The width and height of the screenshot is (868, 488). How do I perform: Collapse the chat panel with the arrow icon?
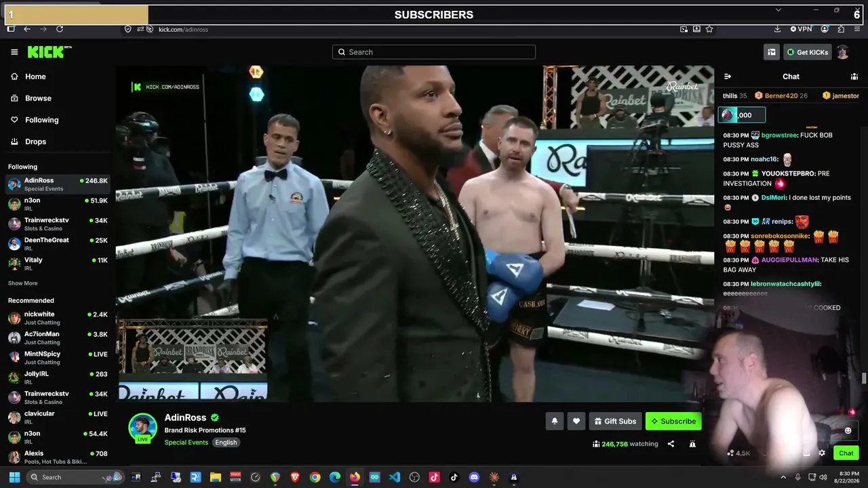728,77
